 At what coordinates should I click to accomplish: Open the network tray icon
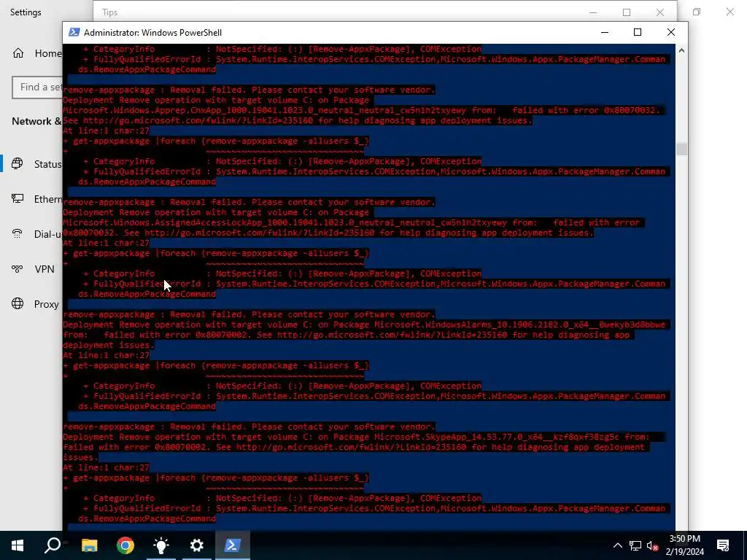(x=635, y=545)
